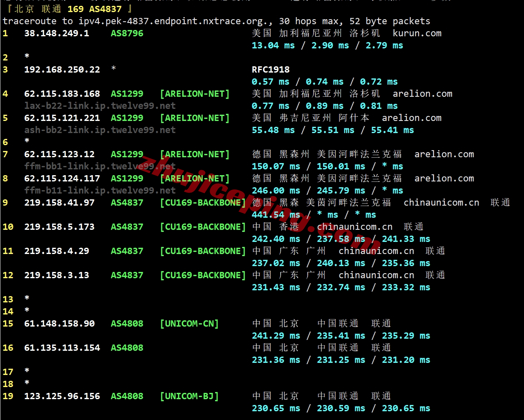Image resolution: width=524 pixels, height=420 pixels.
Task: Click the IP address 38.148.249.1
Action: tap(57, 33)
